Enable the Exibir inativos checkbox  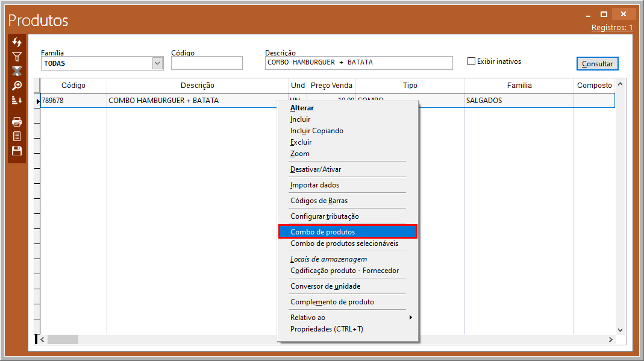tap(472, 61)
